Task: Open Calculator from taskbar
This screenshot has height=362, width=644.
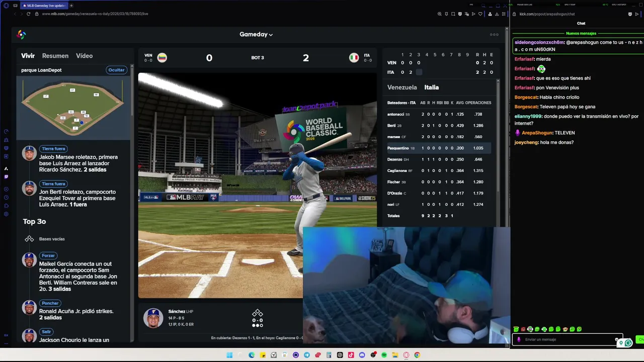Action: click(x=329, y=355)
